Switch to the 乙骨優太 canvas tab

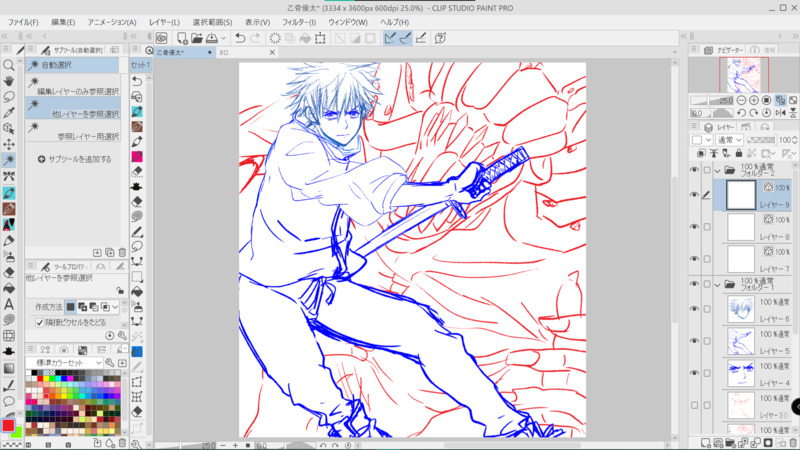tap(185, 52)
